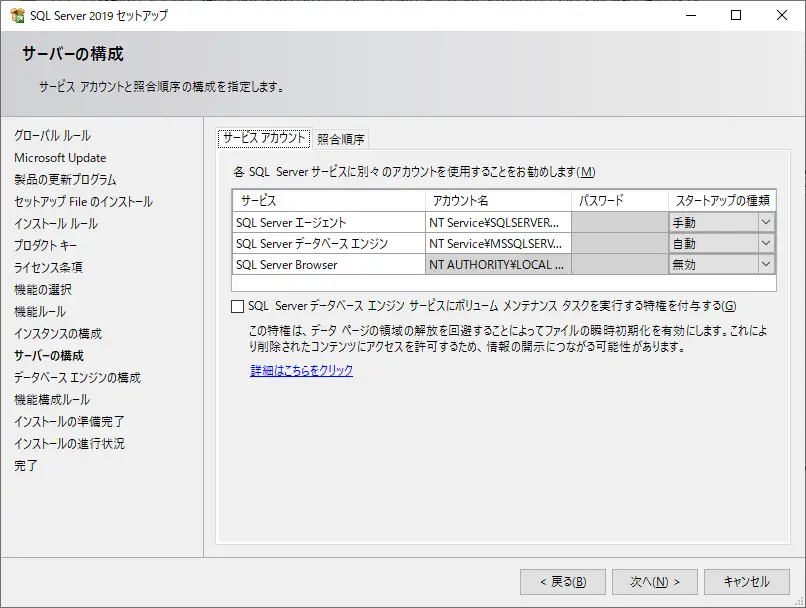Click データベース エンジンの構成 in the step list
Screen dimensions: 806x608
pos(77,378)
